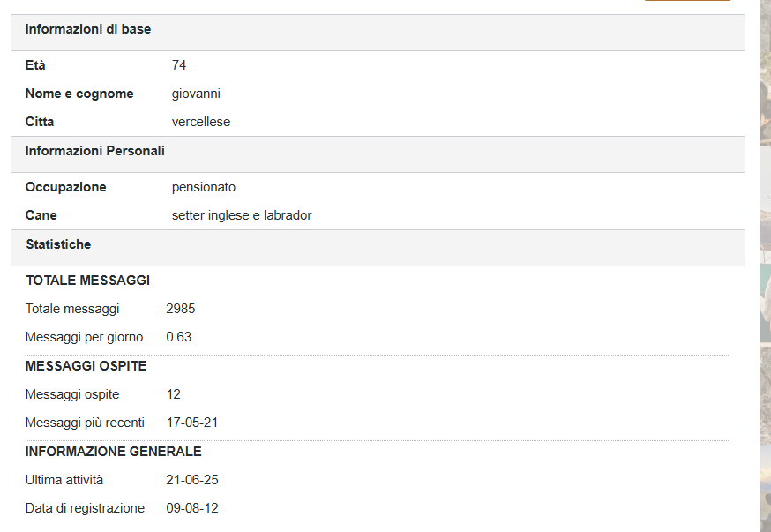
Task: Click the city value 'vercellese'
Action: (201, 122)
